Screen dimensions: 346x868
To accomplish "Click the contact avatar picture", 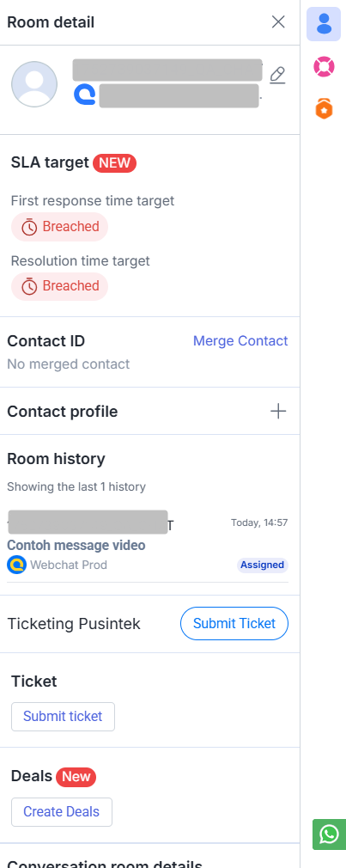I will [34, 84].
